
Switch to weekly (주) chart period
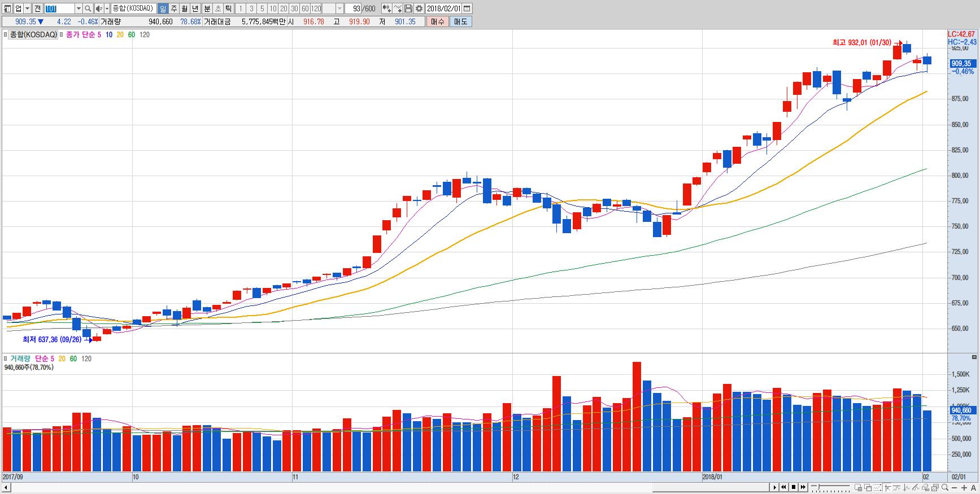click(x=173, y=8)
